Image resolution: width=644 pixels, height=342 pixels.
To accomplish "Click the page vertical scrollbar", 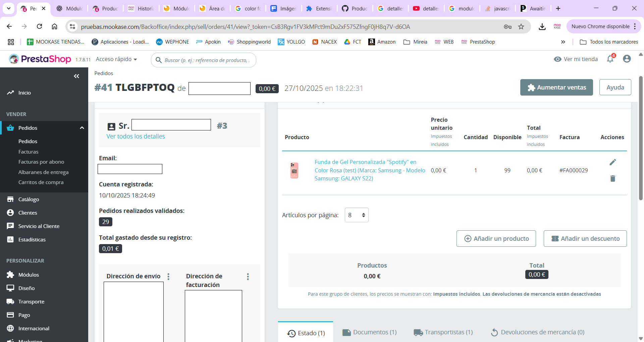I will click(641, 138).
